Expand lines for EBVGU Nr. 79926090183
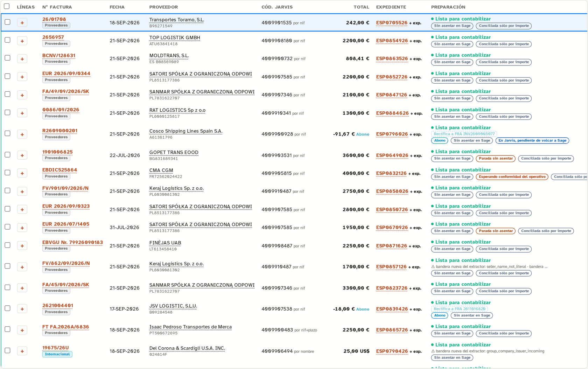This screenshot has height=369, width=588. pyautogui.click(x=22, y=246)
